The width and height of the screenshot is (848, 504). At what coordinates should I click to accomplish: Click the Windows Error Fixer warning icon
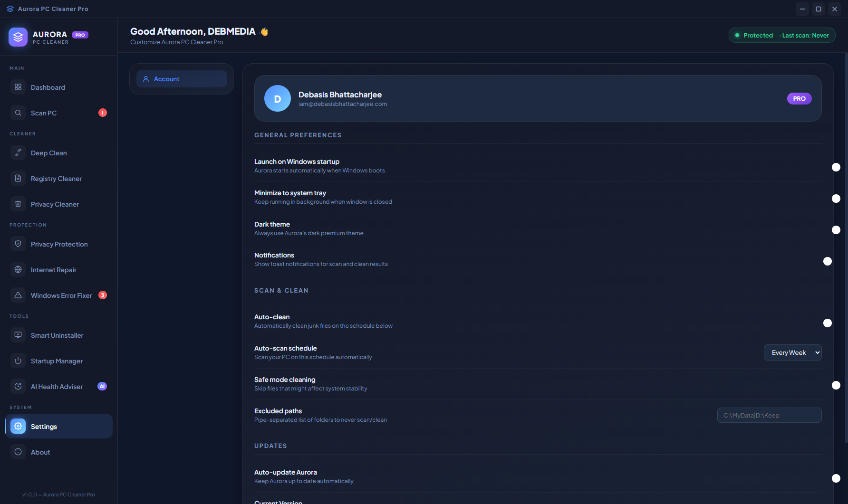pos(18,295)
